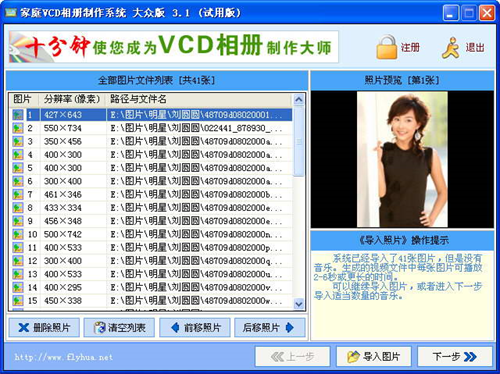Click the 删除照片 delete photo button
The width and height of the screenshot is (500, 374).
pyautogui.click(x=44, y=328)
